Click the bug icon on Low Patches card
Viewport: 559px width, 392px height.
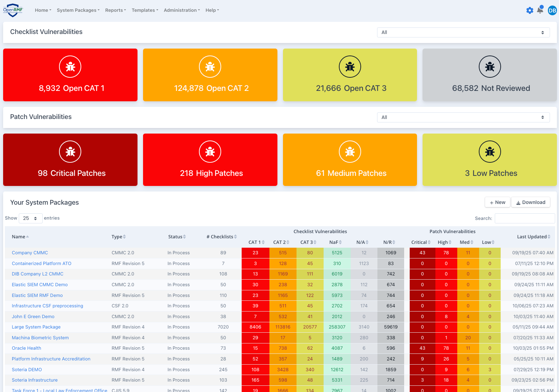point(490,152)
